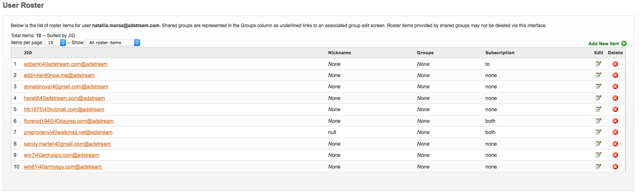644x196 pixels.
Task: Edit roster item preprodenv\40walkmail.net@adstream
Action: [599, 132]
